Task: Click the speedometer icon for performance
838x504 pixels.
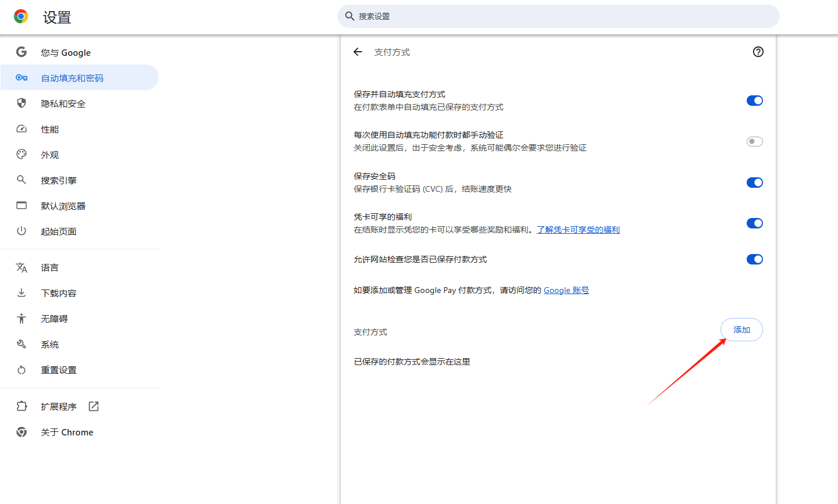Action: pos(22,128)
